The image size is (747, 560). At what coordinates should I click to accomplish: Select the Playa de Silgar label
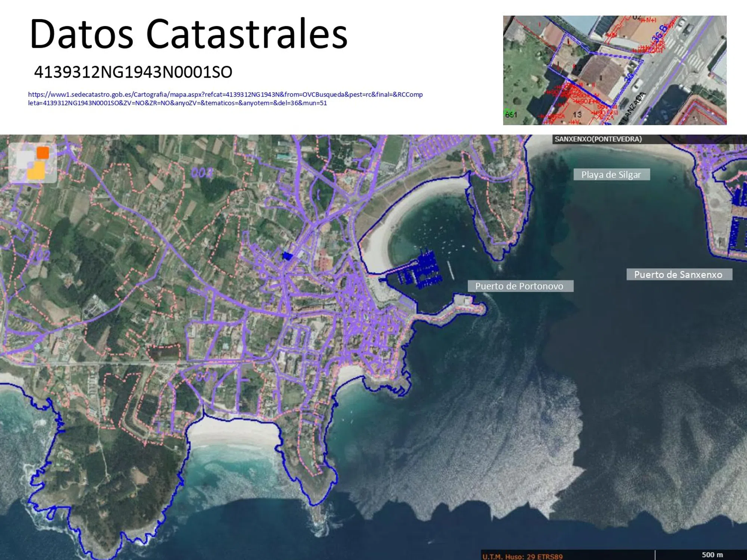611,174
